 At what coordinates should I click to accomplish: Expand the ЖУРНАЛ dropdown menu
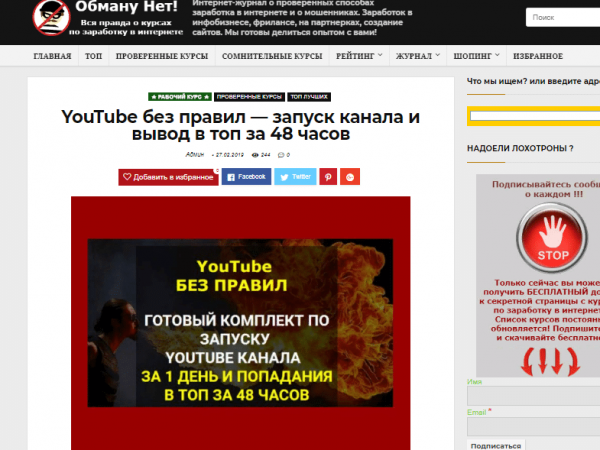418,56
